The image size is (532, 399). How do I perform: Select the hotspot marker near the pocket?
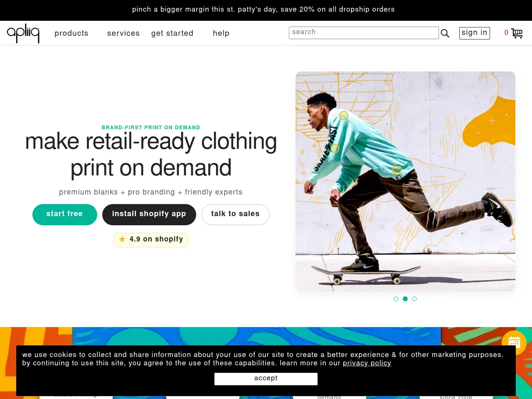[x=396, y=170]
